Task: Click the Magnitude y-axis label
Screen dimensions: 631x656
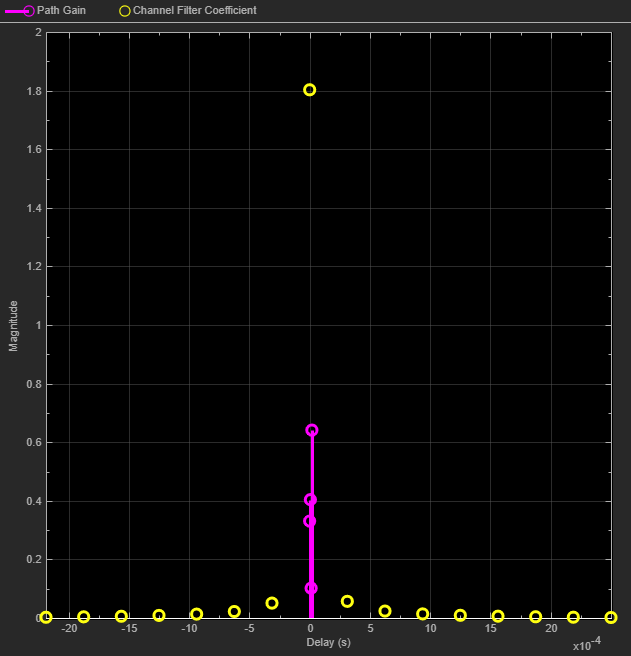Action: click(x=13, y=326)
